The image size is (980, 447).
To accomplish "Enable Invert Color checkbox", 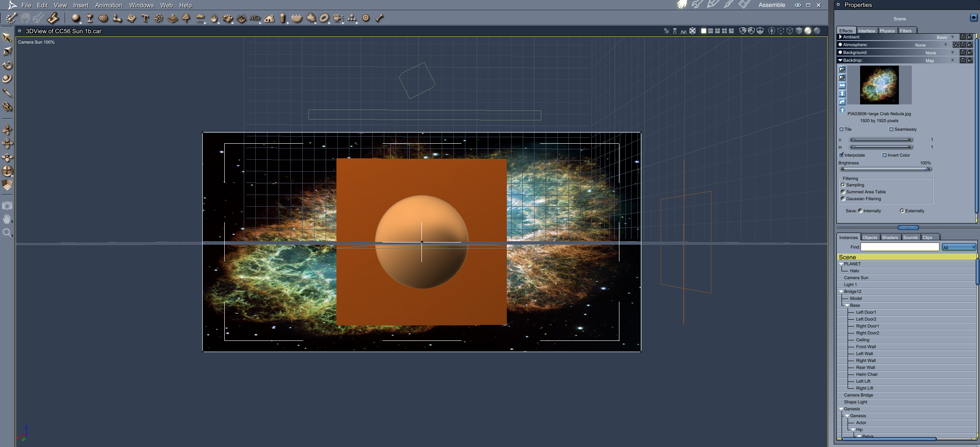I will 884,155.
